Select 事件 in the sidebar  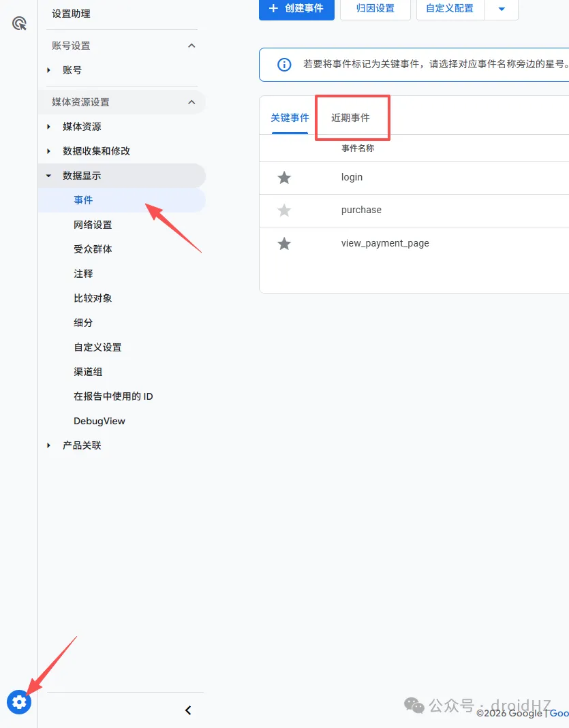[x=83, y=200]
